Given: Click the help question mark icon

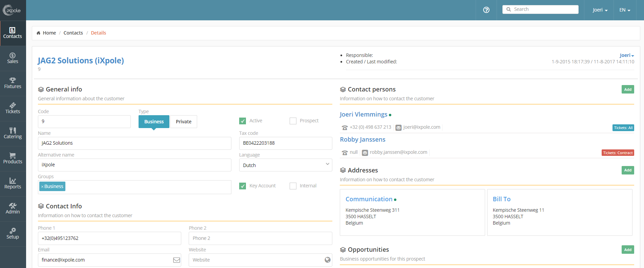Looking at the screenshot, I should pyautogui.click(x=486, y=10).
